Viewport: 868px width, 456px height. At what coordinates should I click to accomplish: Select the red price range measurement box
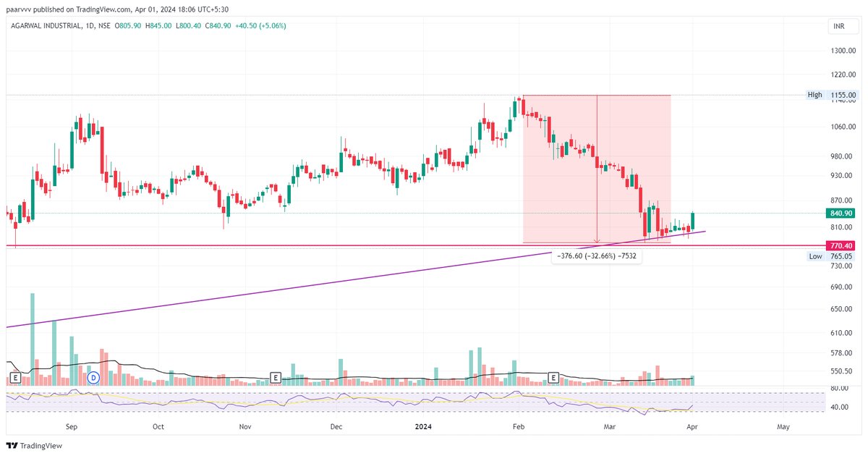point(597,169)
